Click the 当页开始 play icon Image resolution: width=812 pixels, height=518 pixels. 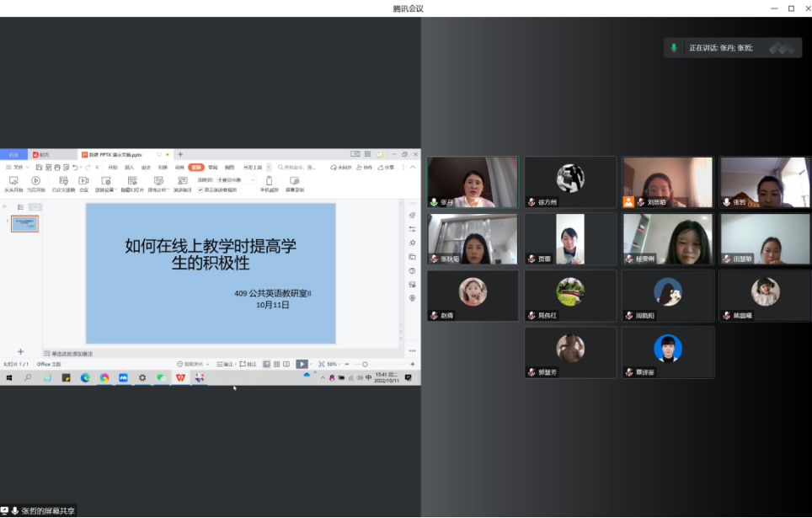36,180
